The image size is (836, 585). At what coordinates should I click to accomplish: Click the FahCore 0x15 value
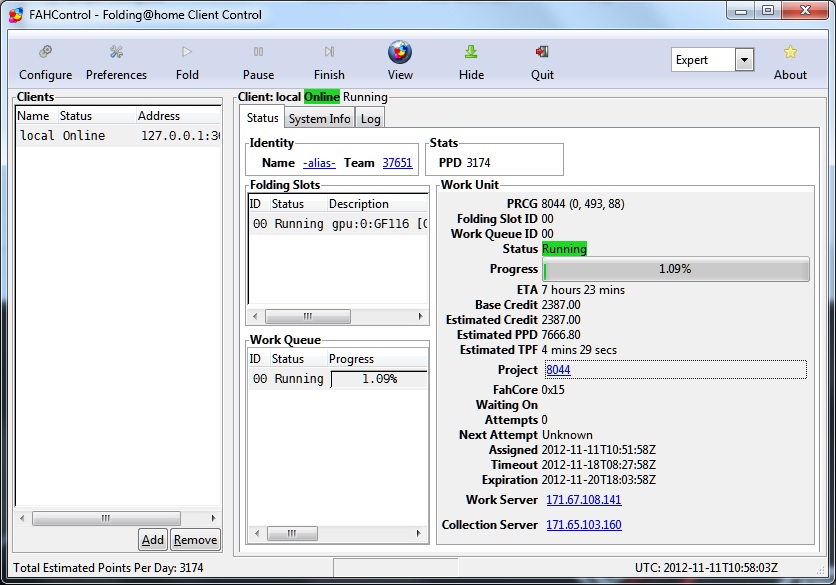point(553,390)
